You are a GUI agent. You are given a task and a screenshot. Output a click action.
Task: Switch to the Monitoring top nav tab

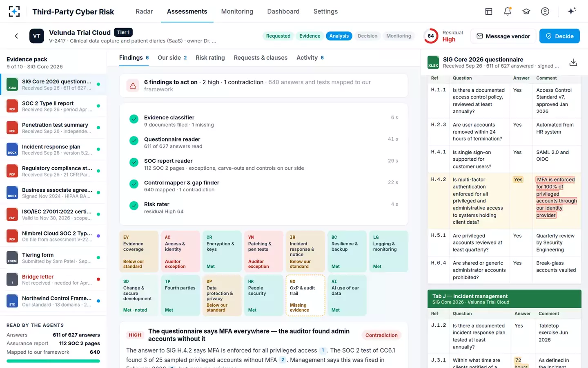pos(237,11)
